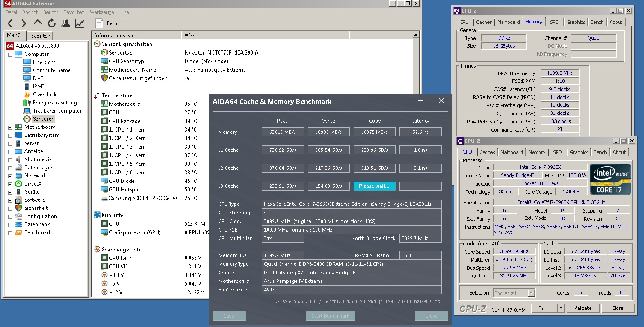Go forward with the AIDA64 toolbar arrow

tap(24, 23)
